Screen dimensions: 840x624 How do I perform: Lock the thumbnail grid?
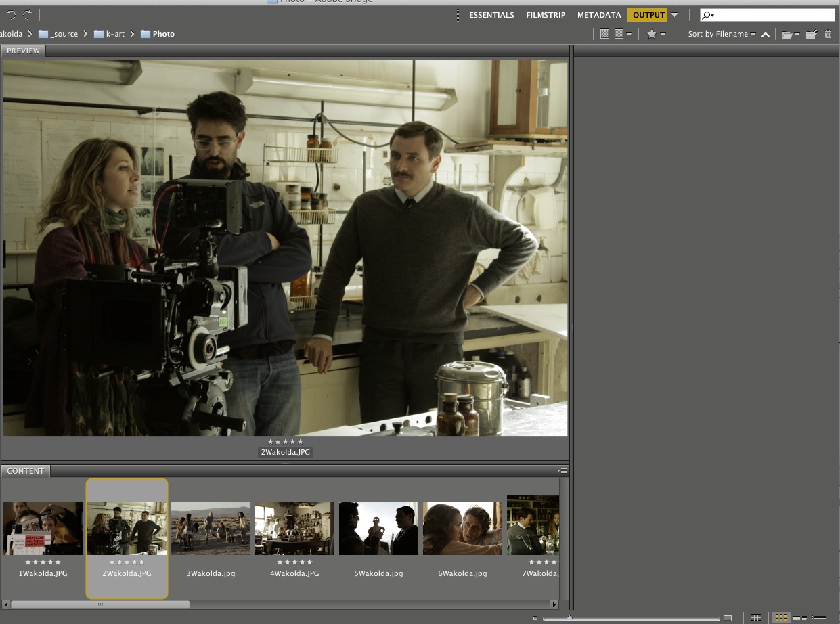point(756,618)
